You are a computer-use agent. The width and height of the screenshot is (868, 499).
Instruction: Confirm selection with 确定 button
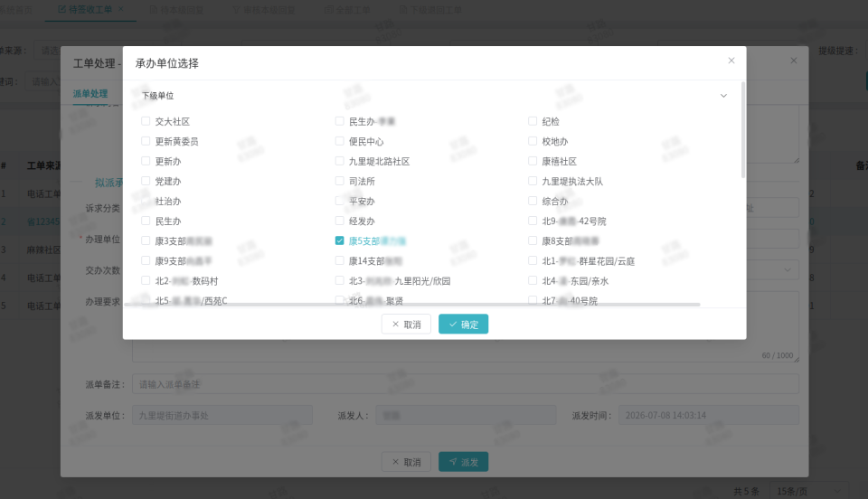click(x=463, y=325)
